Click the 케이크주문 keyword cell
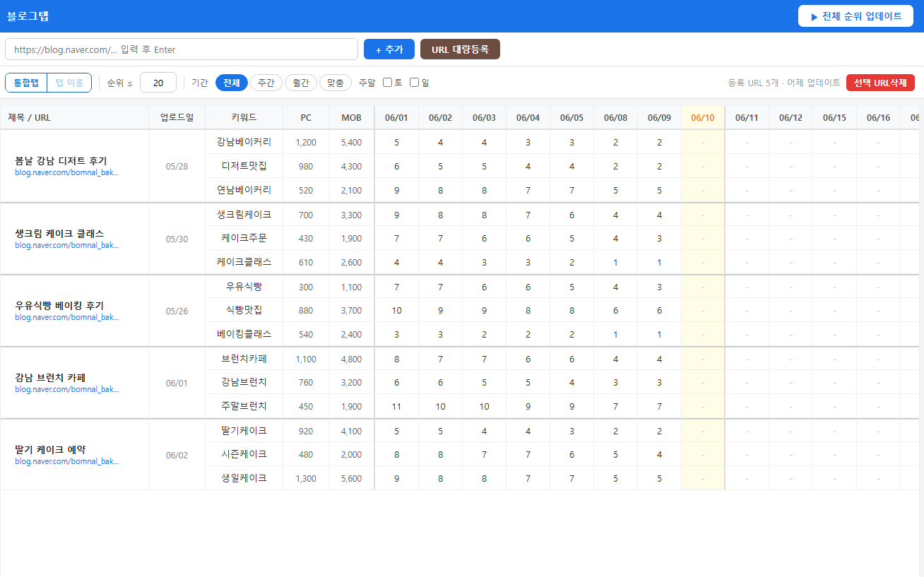The image size is (924, 577). click(244, 238)
